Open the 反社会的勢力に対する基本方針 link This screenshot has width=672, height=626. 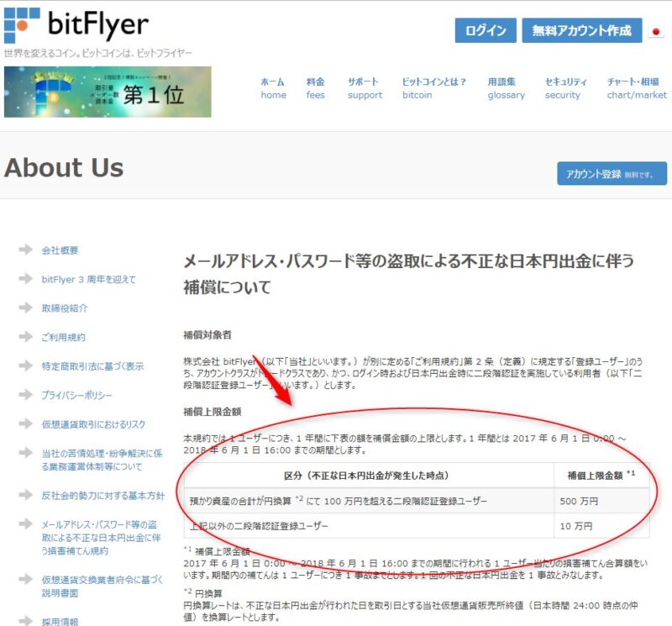click(x=102, y=496)
